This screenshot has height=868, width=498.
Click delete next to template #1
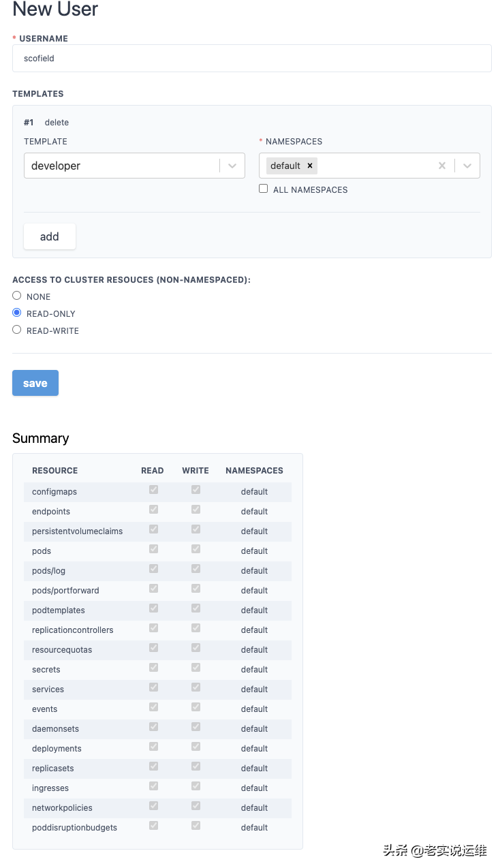57,122
